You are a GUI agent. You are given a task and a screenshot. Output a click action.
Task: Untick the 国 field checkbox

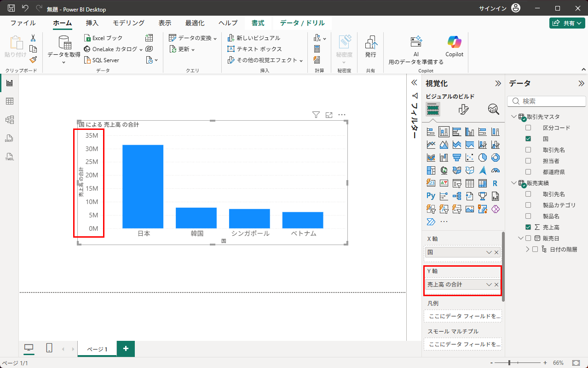(x=528, y=139)
